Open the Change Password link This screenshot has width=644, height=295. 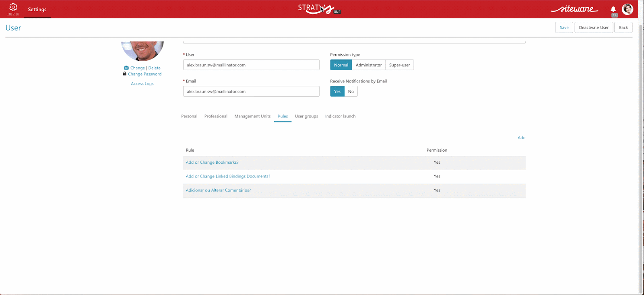coord(144,74)
